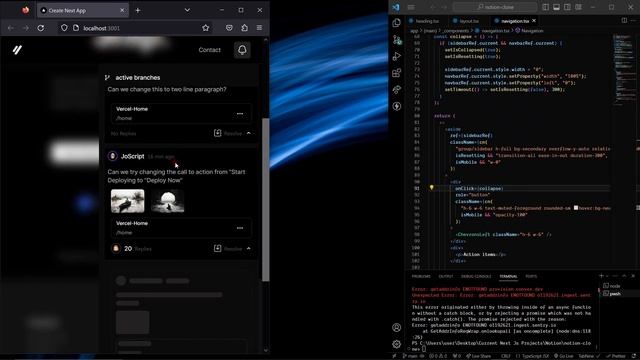
Task: Click Resolve on the No Replies comment
Action: coord(228,133)
